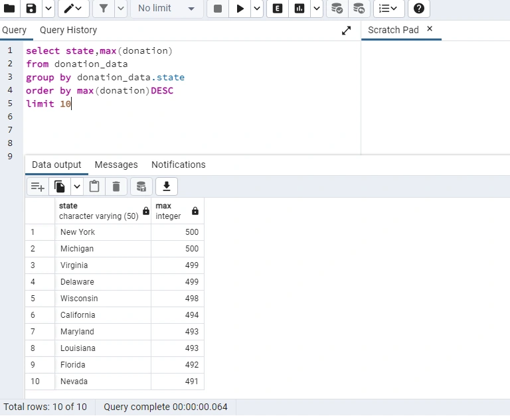The image size is (510, 420).
Task: Expand the Execute options dropdown arrow
Action: tap(256, 9)
